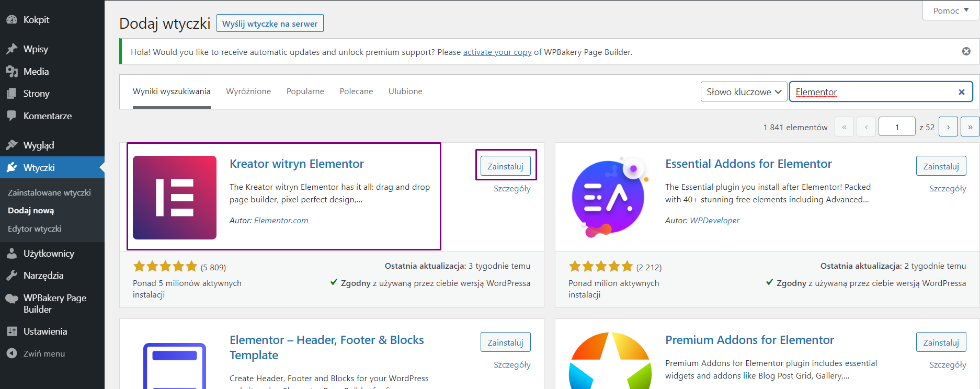Open the Wyróżnione tab
Image resolution: width=980 pixels, height=389 pixels.
coord(248,91)
